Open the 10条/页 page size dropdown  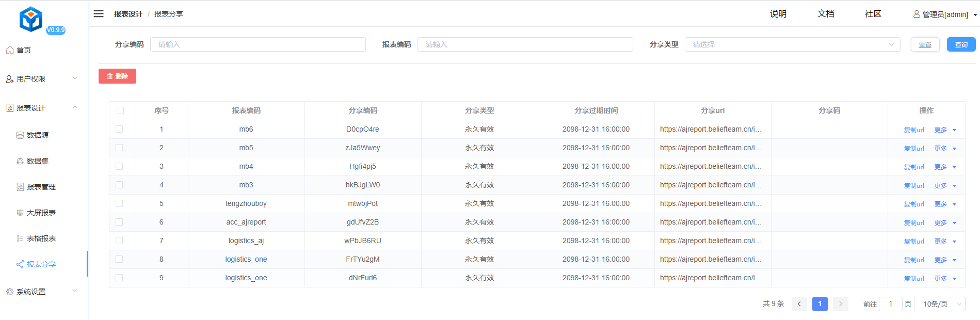click(939, 304)
